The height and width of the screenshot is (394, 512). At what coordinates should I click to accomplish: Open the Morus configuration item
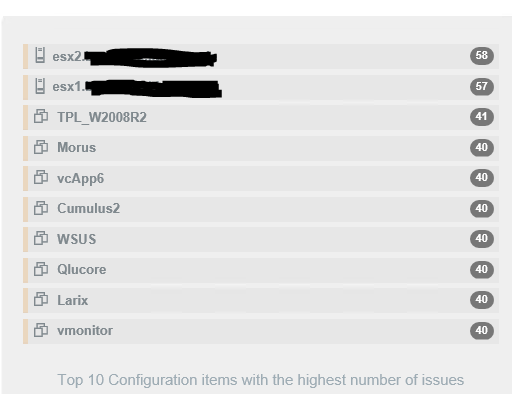coord(261,148)
